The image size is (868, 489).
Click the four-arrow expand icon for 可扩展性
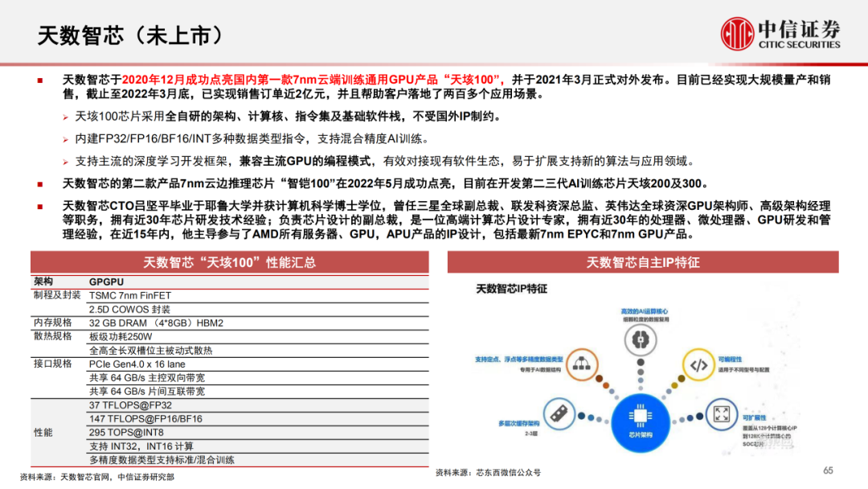tap(722, 413)
